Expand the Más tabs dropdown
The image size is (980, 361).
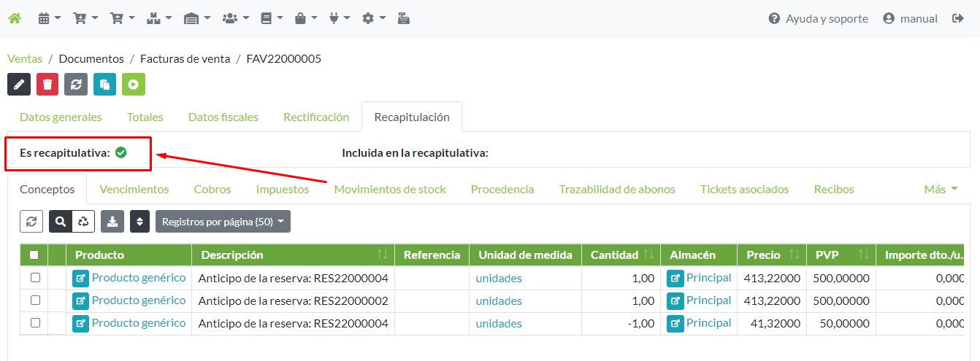click(x=941, y=189)
